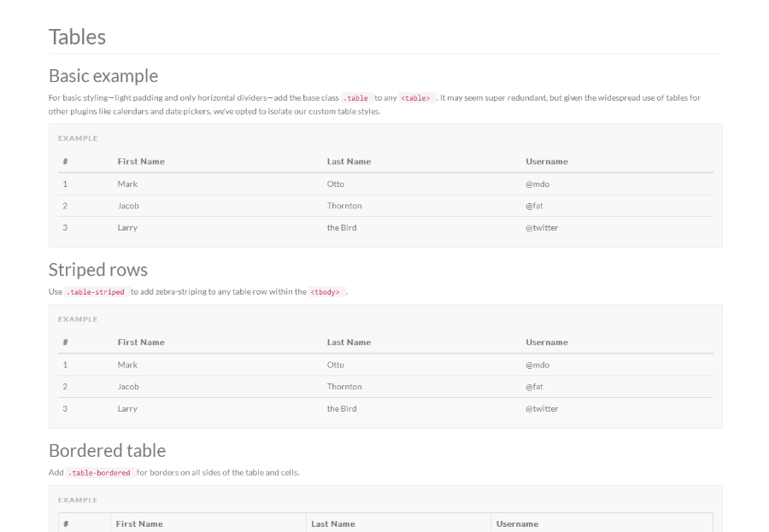
Task: Click Last Name header in Striped rows table
Action: point(349,342)
